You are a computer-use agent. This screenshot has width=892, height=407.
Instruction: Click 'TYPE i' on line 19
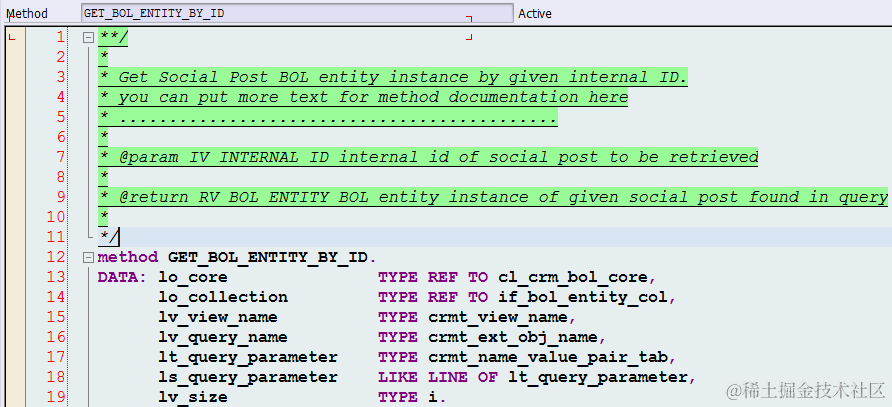[x=408, y=397]
